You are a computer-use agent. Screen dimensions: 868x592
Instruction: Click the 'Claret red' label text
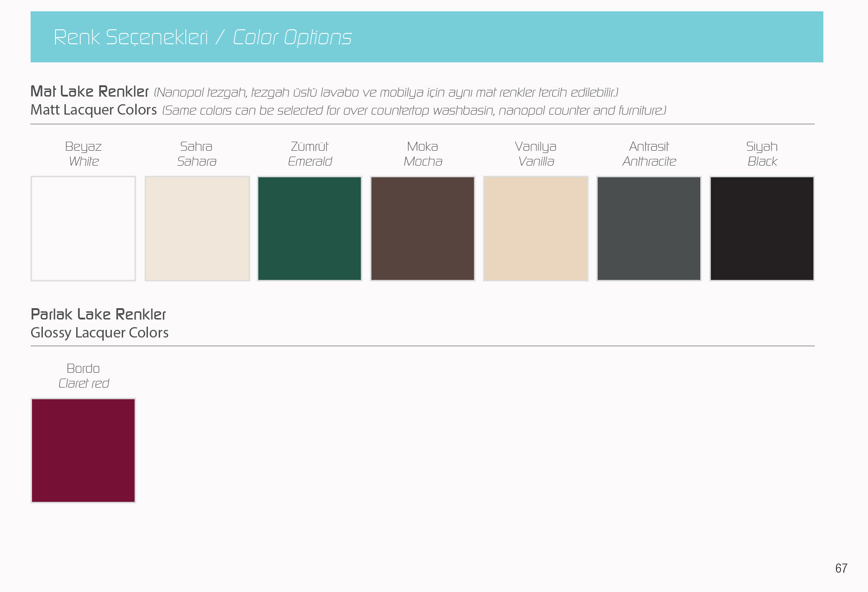point(84,383)
